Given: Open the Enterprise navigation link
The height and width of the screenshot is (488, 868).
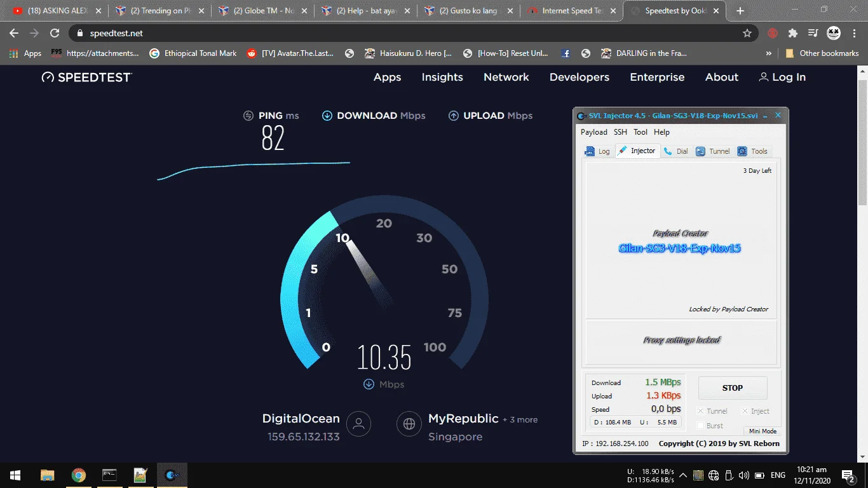Looking at the screenshot, I should coord(657,77).
